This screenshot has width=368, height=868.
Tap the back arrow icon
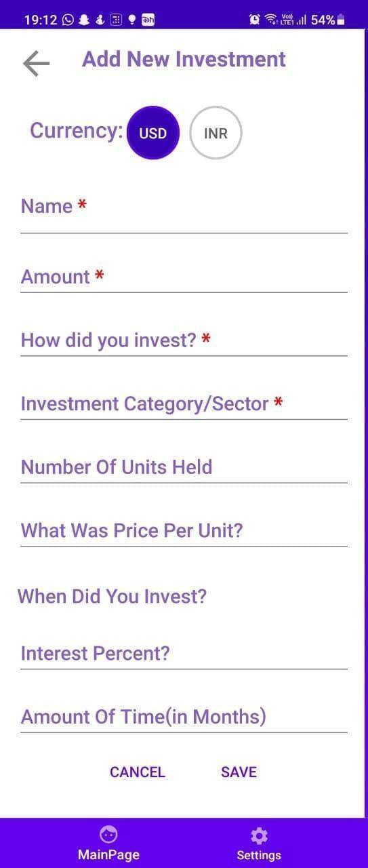click(37, 64)
